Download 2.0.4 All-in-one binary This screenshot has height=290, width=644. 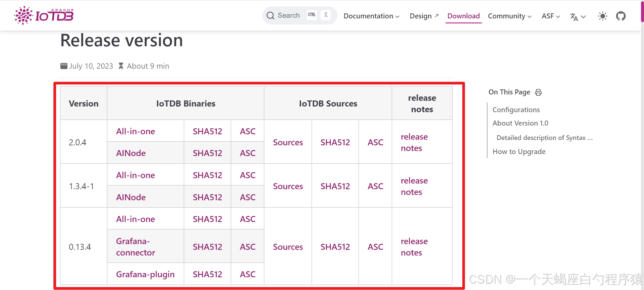pos(136,131)
